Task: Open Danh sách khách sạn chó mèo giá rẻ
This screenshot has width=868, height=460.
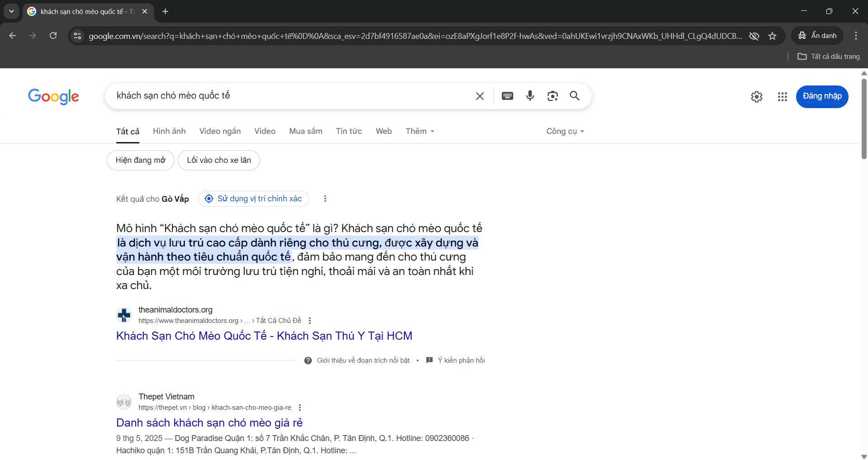Action: (209, 422)
